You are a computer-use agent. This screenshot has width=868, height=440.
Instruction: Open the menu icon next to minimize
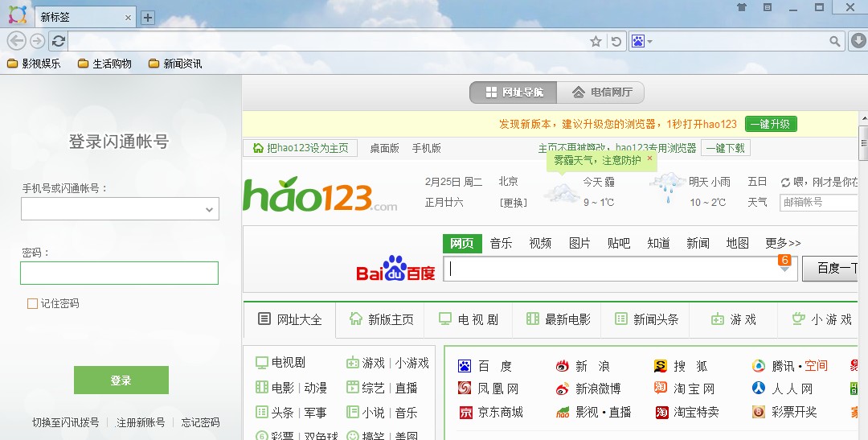tap(768, 7)
